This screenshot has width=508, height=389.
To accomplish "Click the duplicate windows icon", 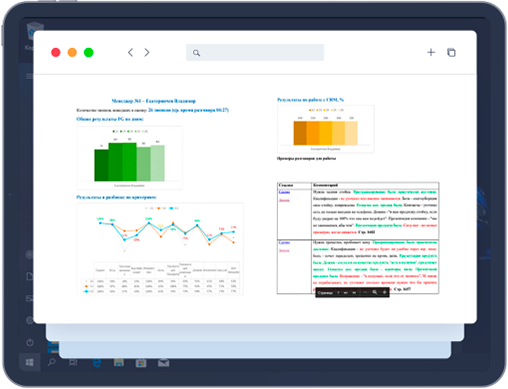I will pyautogui.click(x=451, y=52).
